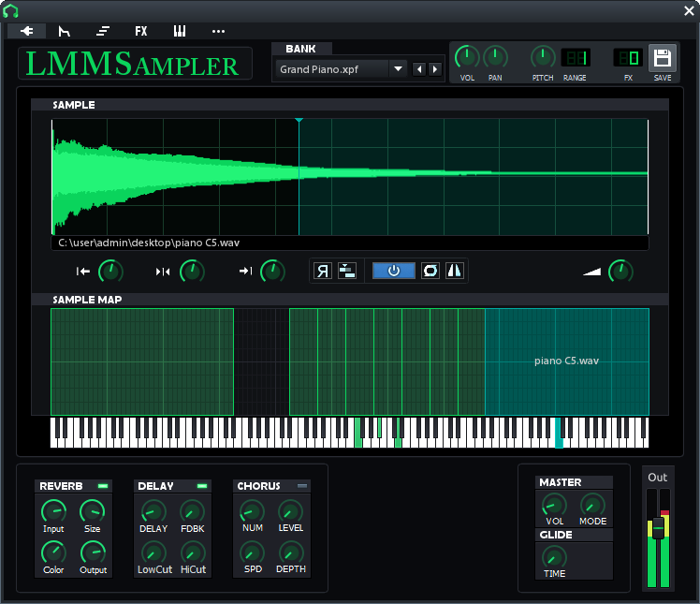Close the sampler window

690,10
